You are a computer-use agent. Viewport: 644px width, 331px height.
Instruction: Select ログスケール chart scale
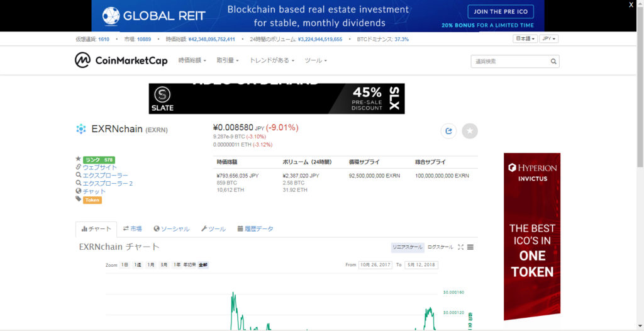click(440, 247)
